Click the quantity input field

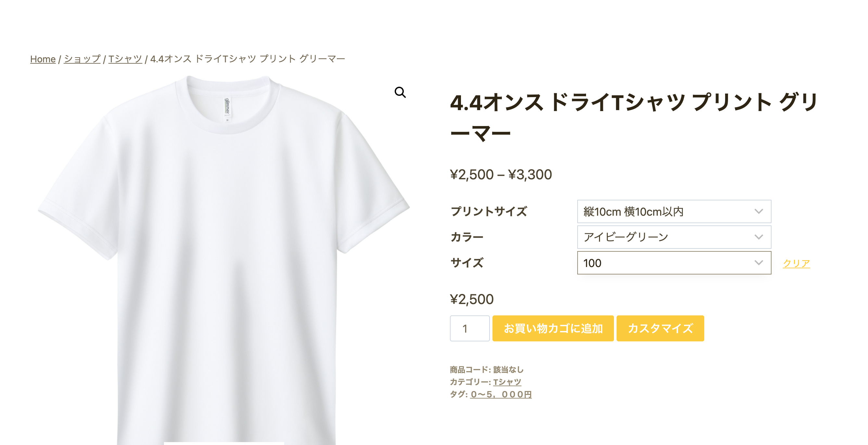pyautogui.click(x=469, y=328)
